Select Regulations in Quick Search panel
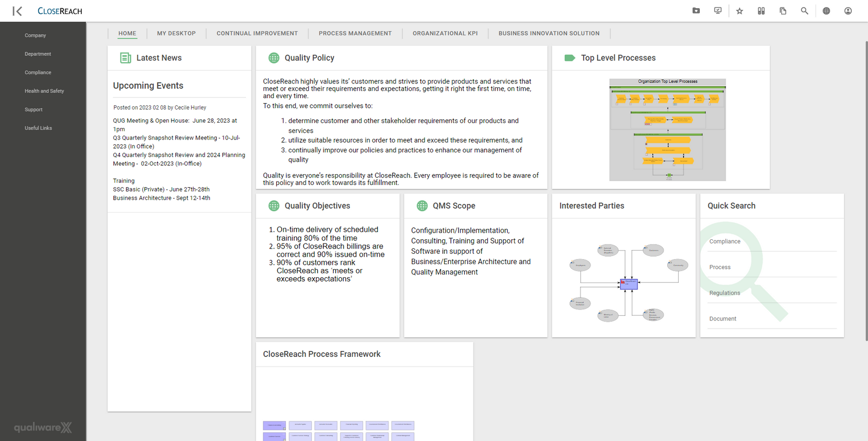The image size is (868, 441). (x=724, y=293)
